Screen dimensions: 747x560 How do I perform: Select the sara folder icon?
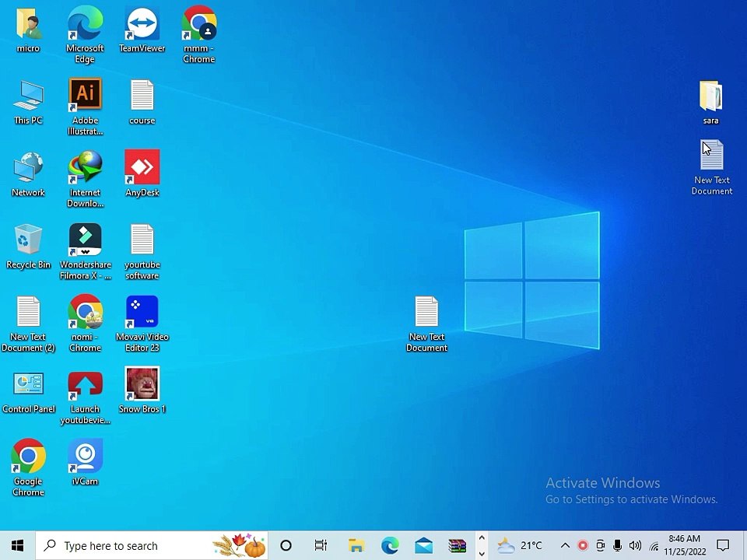(x=710, y=103)
